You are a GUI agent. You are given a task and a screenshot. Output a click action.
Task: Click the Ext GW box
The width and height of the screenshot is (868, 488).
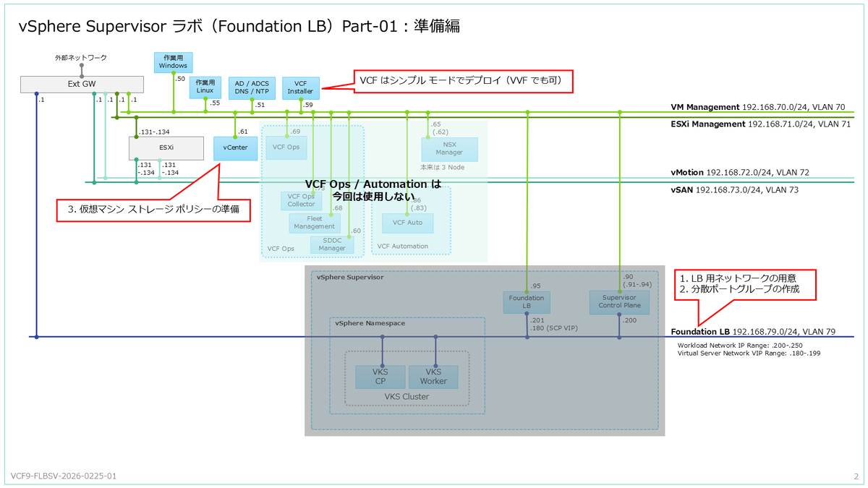pyautogui.click(x=81, y=84)
